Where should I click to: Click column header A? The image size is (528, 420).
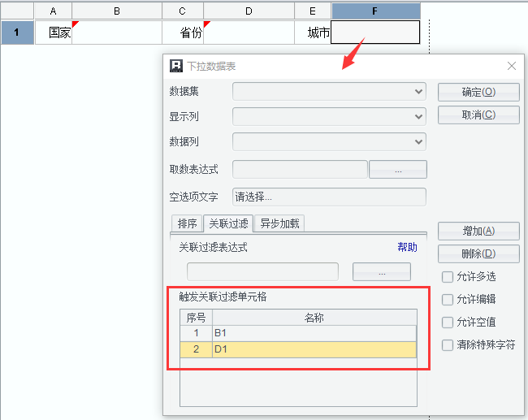pyautogui.click(x=53, y=11)
